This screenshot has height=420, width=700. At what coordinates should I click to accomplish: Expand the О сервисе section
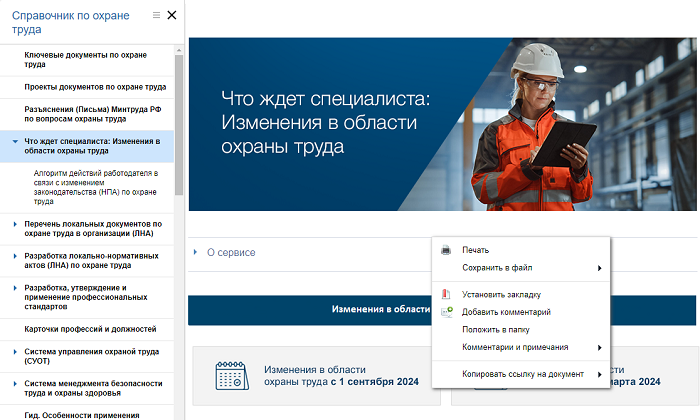(196, 253)
